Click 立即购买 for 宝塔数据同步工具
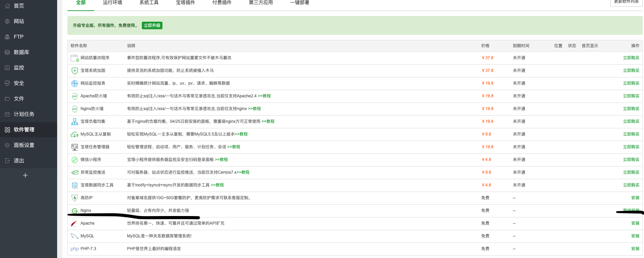644x258 pixels. [x=631, y=185]
